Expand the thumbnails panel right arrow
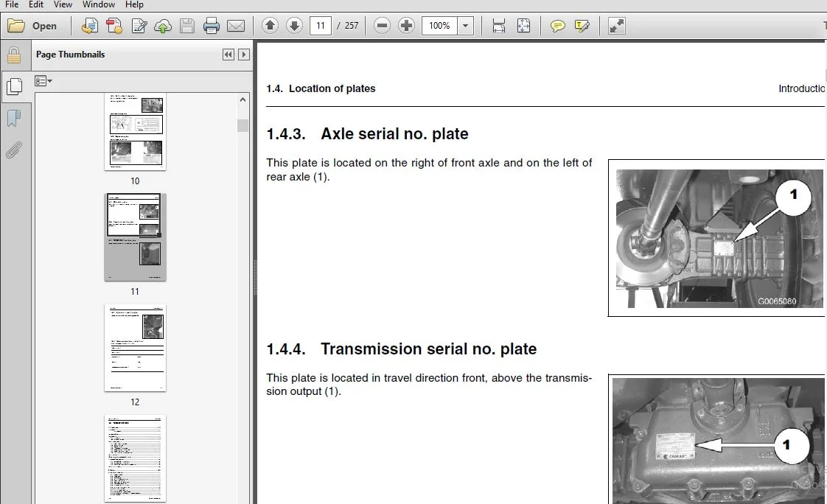Screen dimensions: 827x504 tap(243, 55)
